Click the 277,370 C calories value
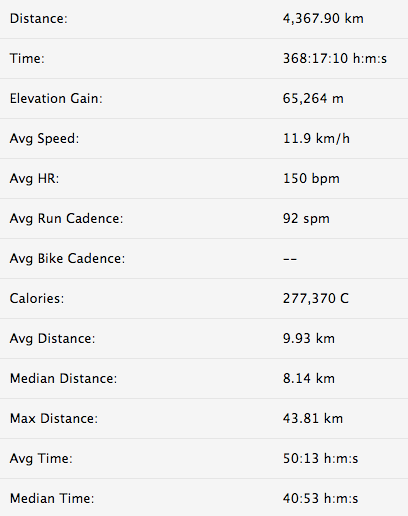Viewport: 408px width, 516px height. pyautogui.click(x=316, y=299)
